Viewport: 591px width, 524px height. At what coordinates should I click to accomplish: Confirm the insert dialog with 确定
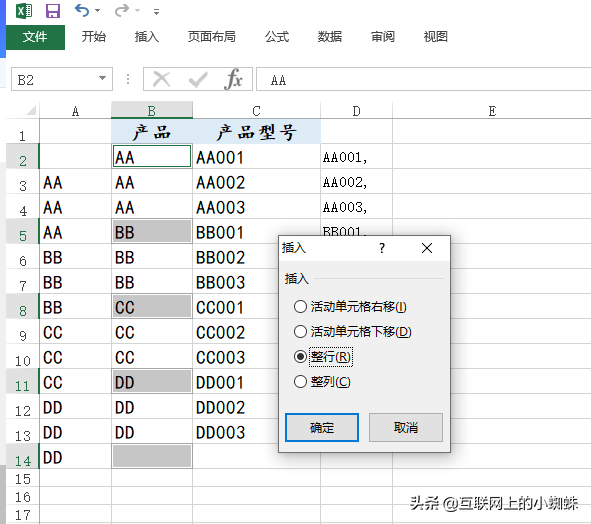[322, 427]
